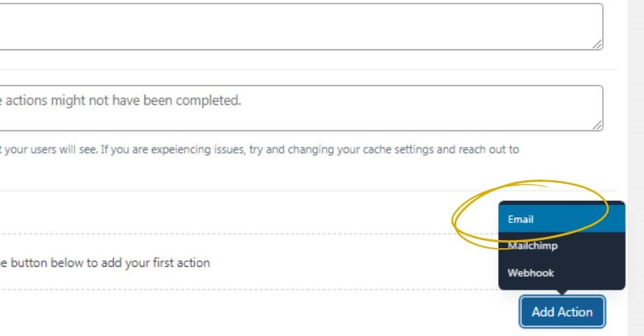Choose the Mailchimp action option

click(x=562, y=245)
